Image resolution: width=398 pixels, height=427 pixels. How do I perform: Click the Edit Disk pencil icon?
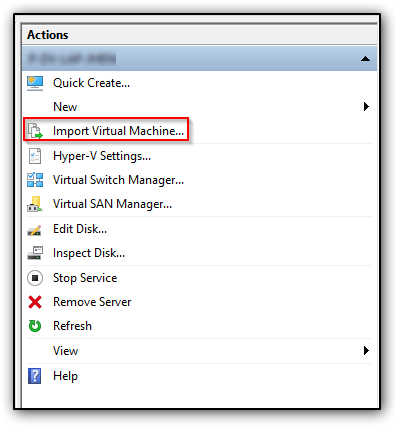point(35,230)
